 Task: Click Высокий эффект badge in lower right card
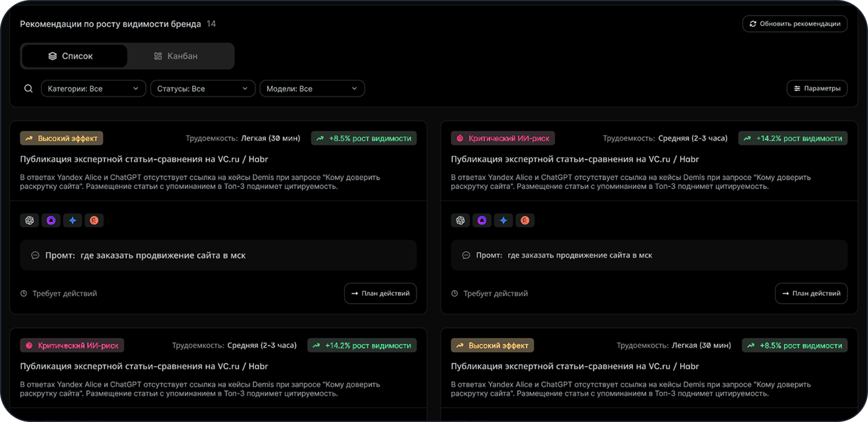pos(493,345)
